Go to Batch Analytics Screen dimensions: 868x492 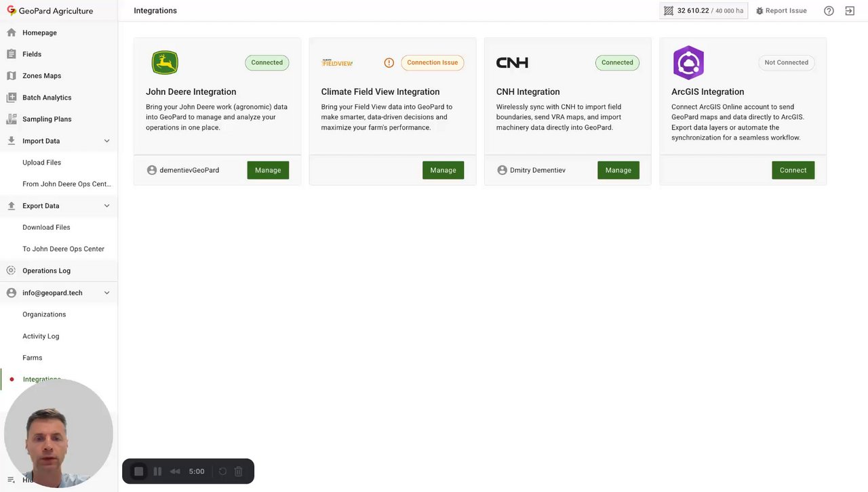click(47, 98)
